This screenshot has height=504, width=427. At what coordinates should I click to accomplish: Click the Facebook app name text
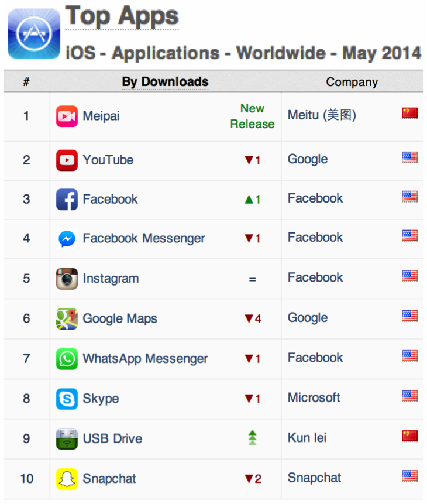tap(110, 199)
